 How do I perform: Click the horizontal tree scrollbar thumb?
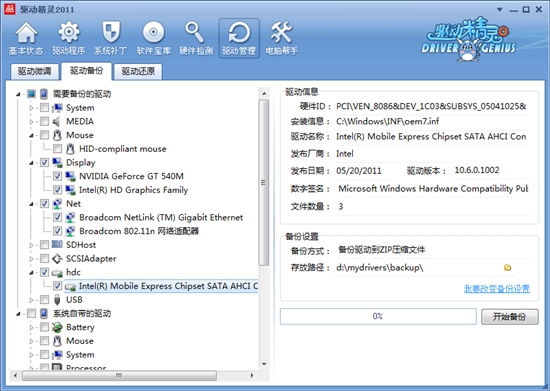[x=119, y=376]
